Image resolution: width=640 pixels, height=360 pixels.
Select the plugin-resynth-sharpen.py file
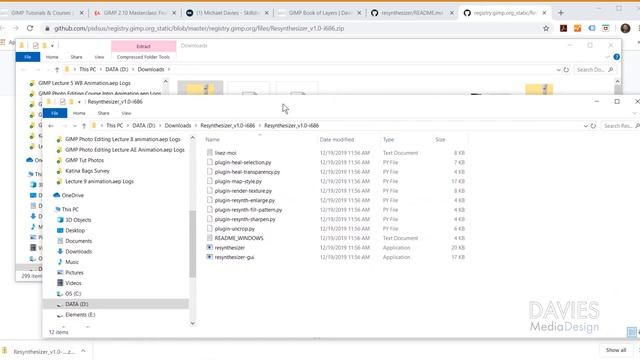(x=245, y=219)
